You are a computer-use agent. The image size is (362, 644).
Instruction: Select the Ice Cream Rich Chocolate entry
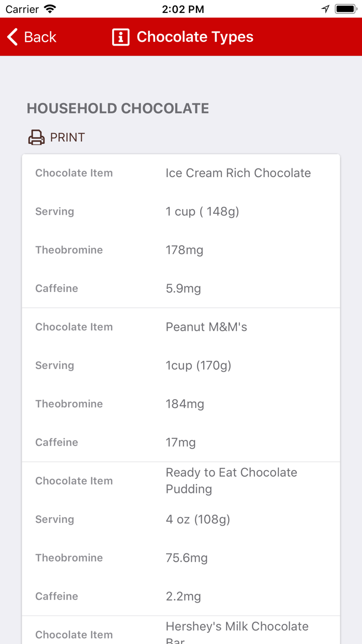pyautogui.click(x=238, y=172)
